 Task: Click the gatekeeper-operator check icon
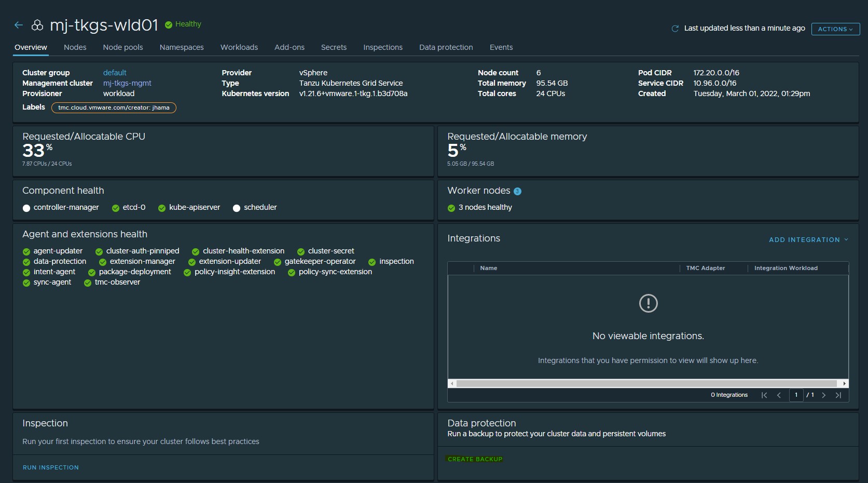pos(278,262)
